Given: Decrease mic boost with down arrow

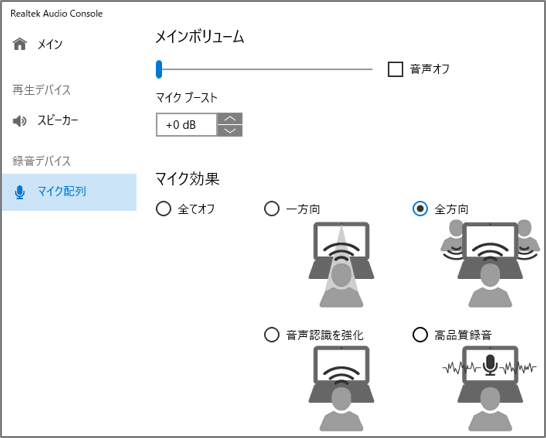Looking at the screenshot, I should (x=230, y=131).
